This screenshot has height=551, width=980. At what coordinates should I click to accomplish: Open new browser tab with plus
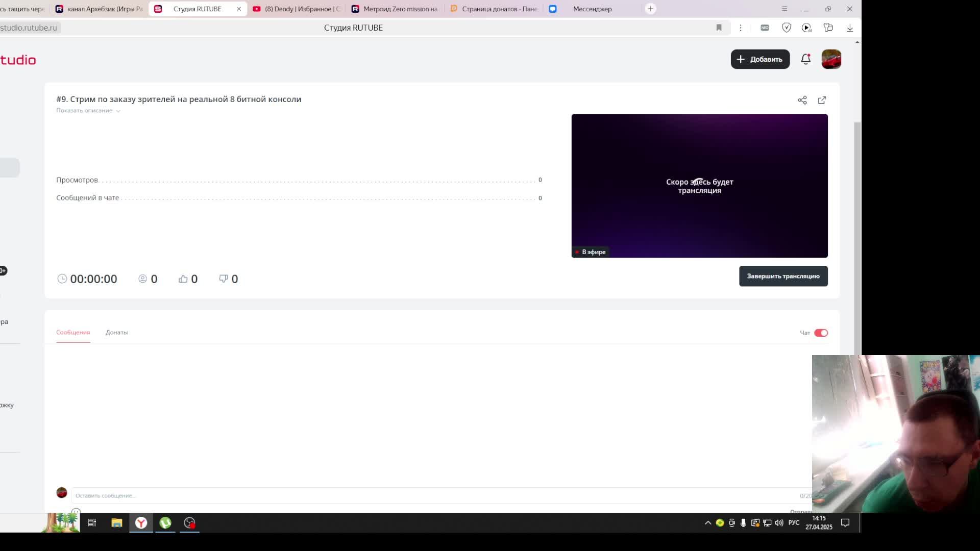point(650,9)
